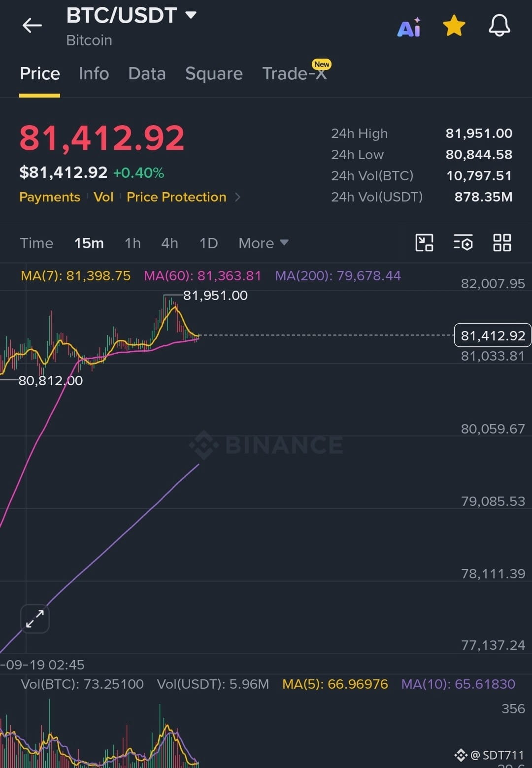Open the Payments link

50,197
